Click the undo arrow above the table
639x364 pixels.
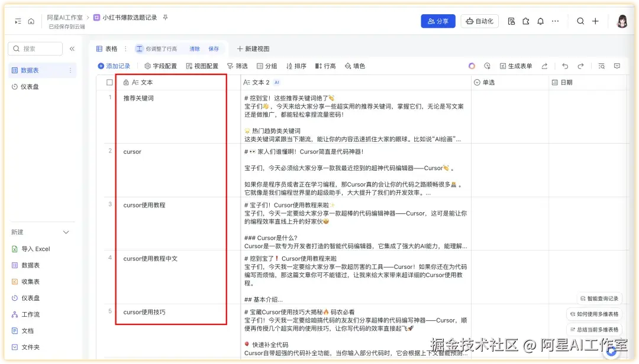[x=566, y=66]
